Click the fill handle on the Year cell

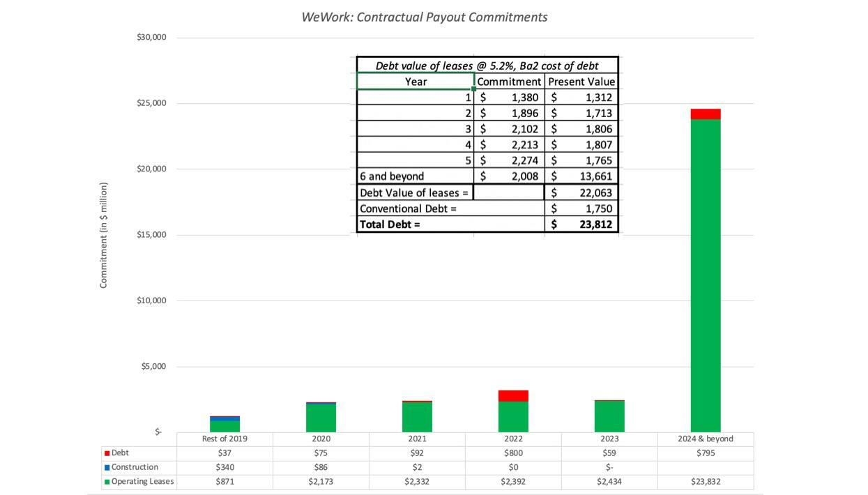pos(474,89)
